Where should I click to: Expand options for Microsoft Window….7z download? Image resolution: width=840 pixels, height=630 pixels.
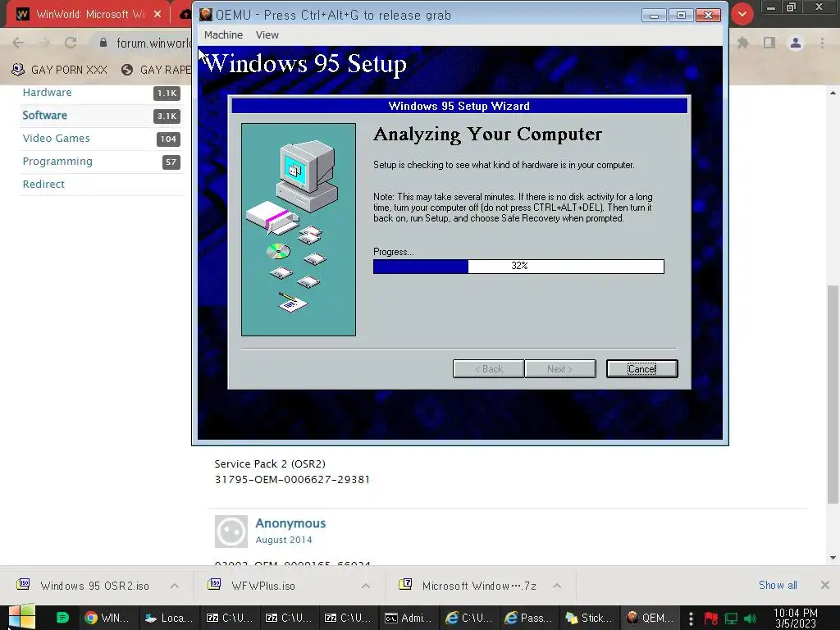point(557,586)
